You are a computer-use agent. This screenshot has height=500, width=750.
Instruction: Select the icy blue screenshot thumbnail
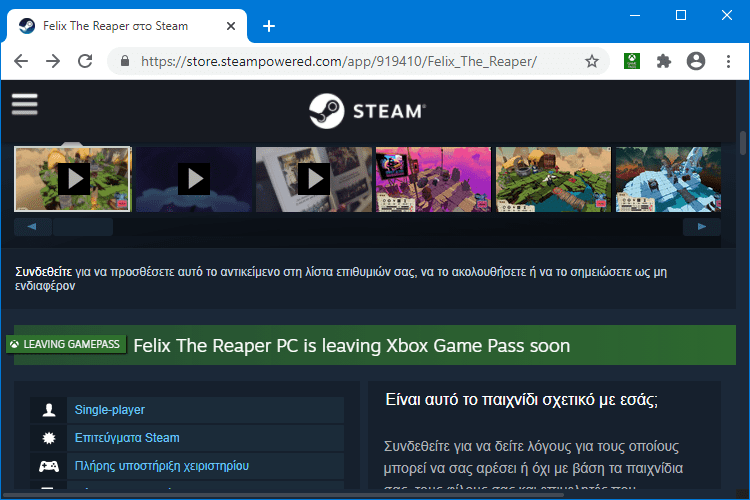(x=668, y=179)
